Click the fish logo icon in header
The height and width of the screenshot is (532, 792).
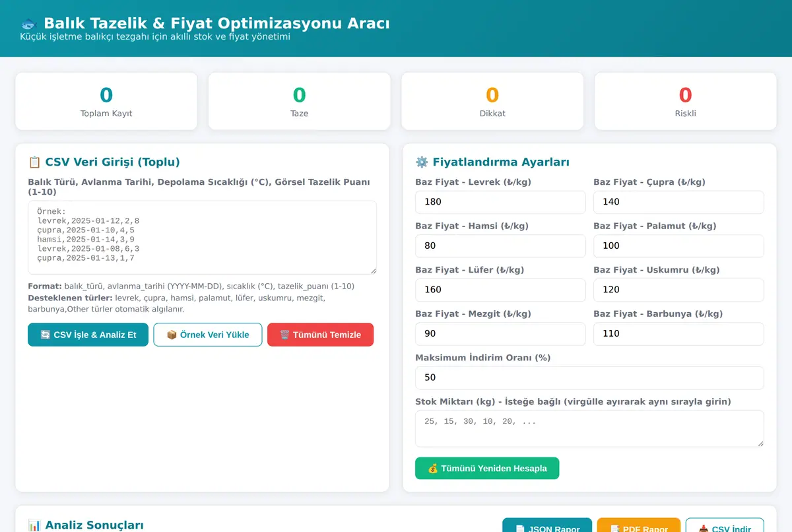coord(29,24)
